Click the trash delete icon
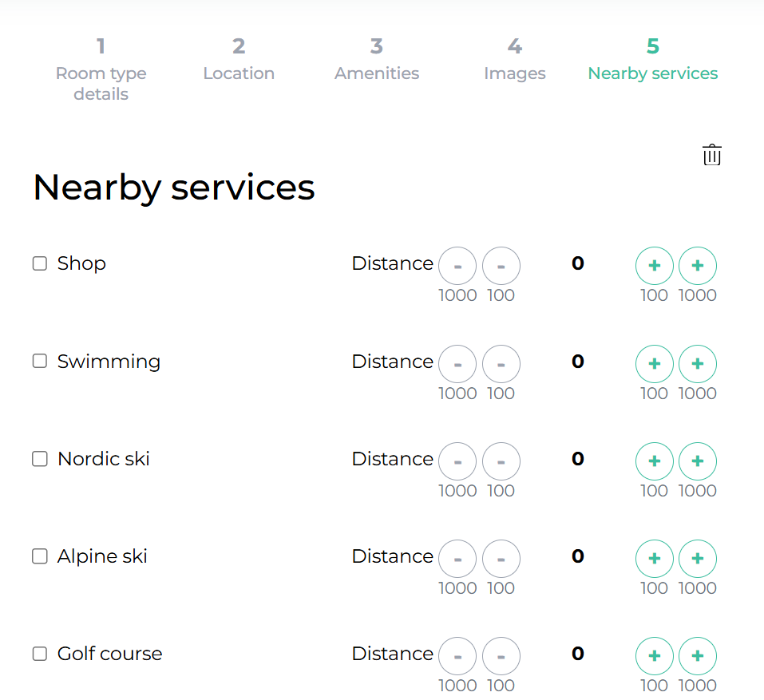The width and height of the screenshot is (764, 700). pyautogui.click(x=711, y=155)
